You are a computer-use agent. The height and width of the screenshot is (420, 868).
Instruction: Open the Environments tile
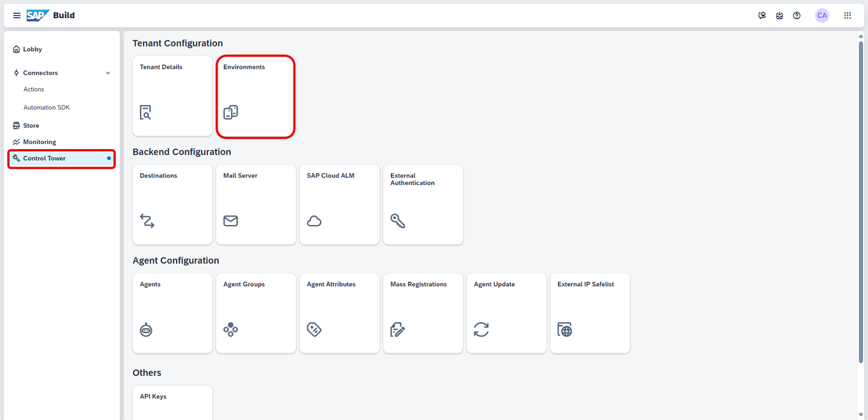(x=256, y=96)
